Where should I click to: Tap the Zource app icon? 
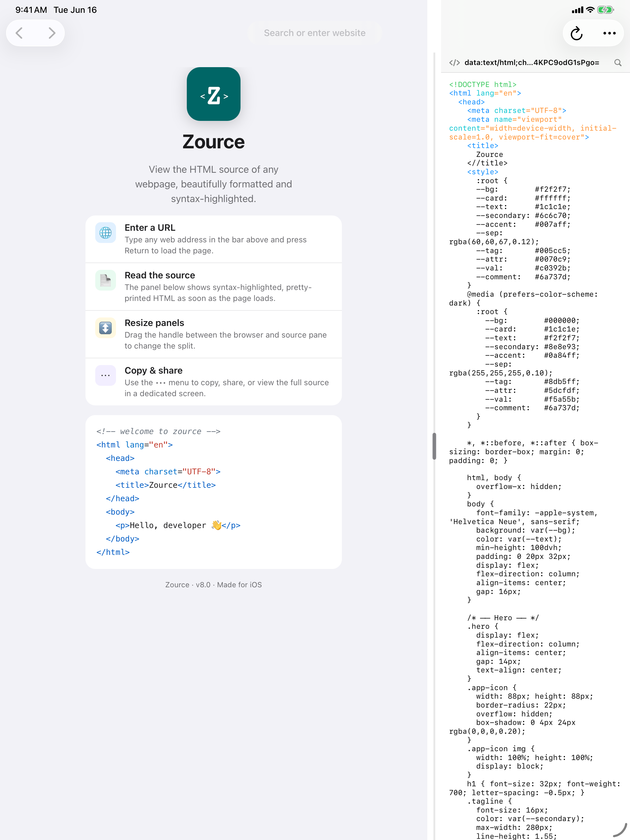[x=213, y=94]
